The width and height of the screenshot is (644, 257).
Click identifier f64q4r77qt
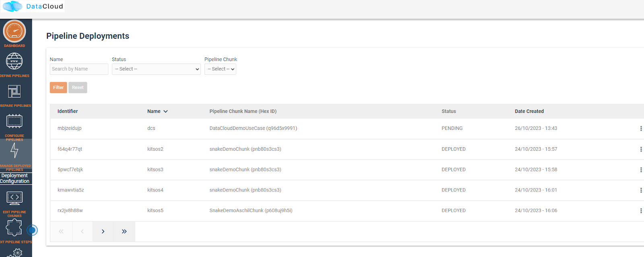[70, 149]
